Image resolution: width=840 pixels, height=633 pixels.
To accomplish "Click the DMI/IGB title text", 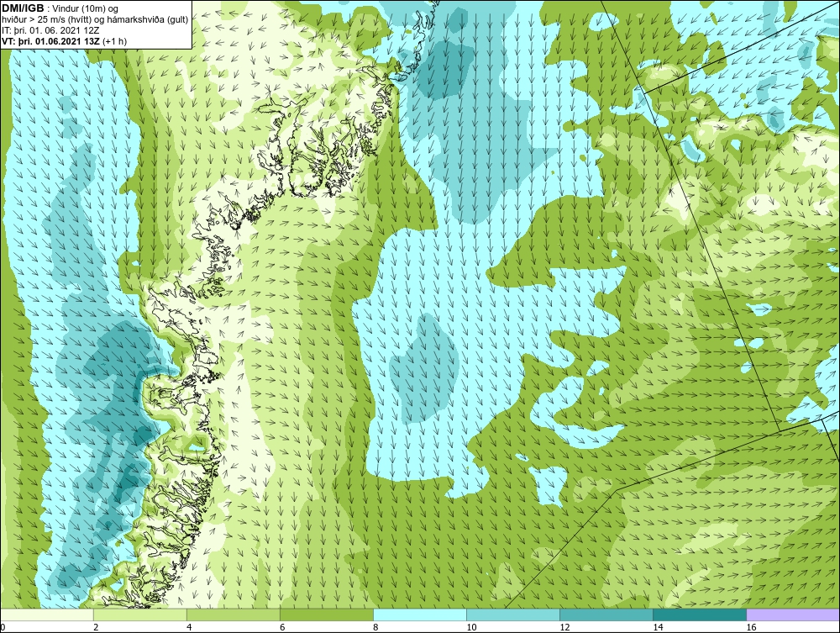I will coord(23,8).
